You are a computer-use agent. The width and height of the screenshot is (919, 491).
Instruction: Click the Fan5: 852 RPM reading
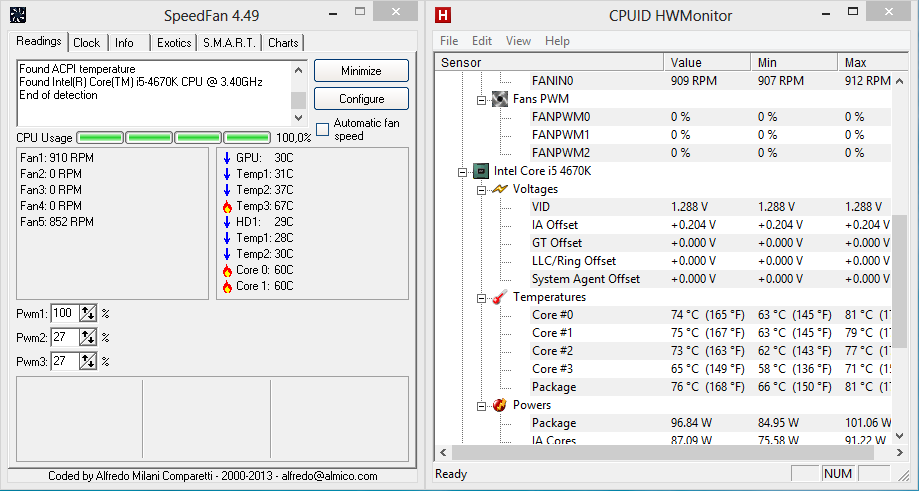click(57, 222)
